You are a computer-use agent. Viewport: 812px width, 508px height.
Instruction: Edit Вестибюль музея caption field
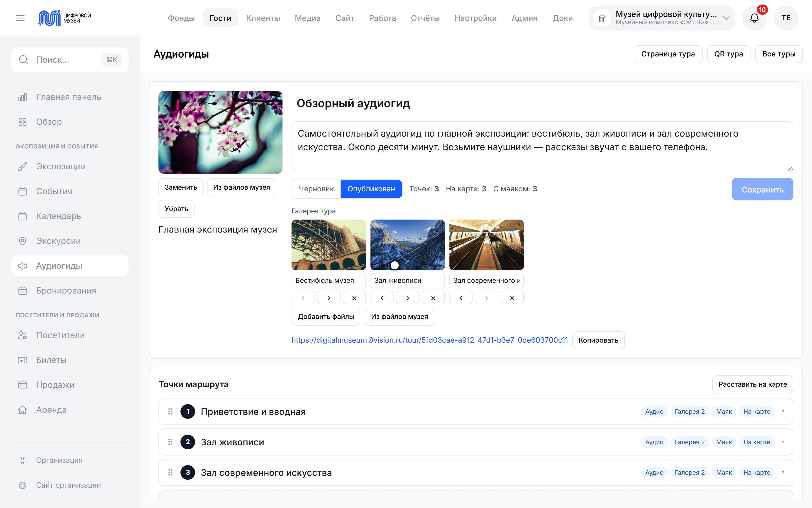pos(328,281)
